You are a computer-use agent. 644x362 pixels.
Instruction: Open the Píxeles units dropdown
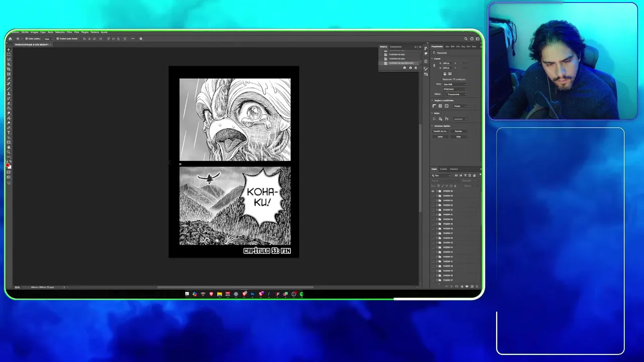(x=460, y=106)
